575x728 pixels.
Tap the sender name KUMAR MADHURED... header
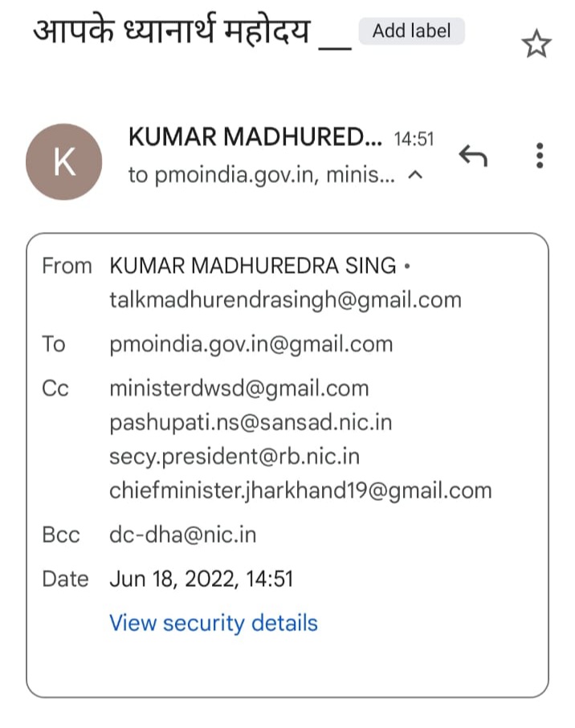point(255,137)
